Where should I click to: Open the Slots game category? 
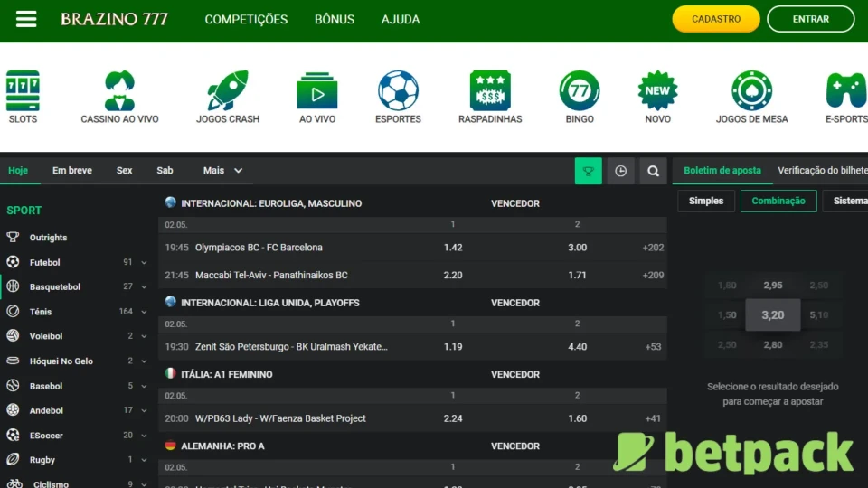(23, 91)
